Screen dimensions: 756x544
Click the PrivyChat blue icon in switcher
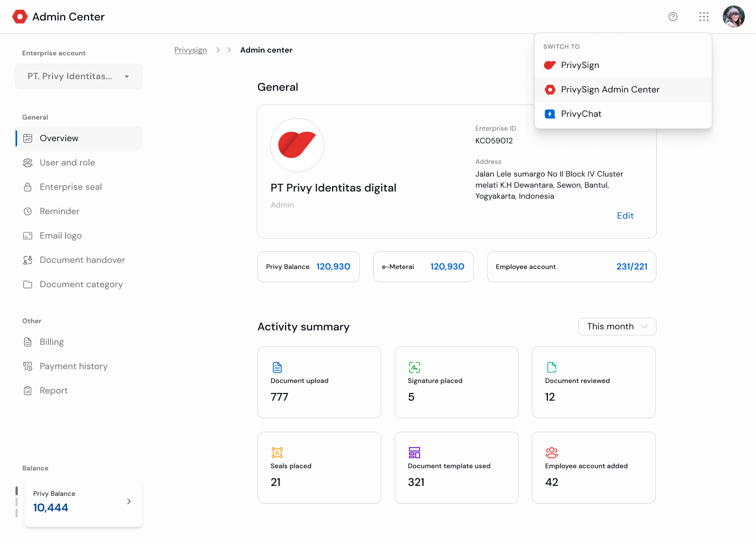point(550,114)
